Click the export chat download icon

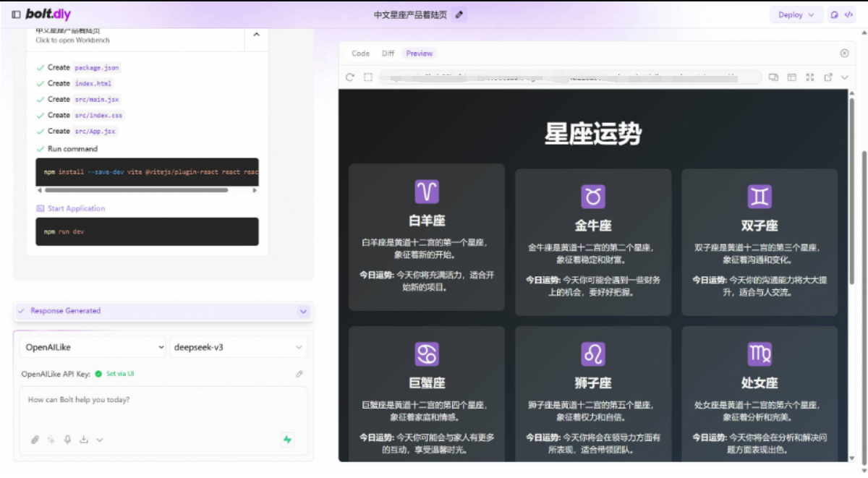click(84, 440)
